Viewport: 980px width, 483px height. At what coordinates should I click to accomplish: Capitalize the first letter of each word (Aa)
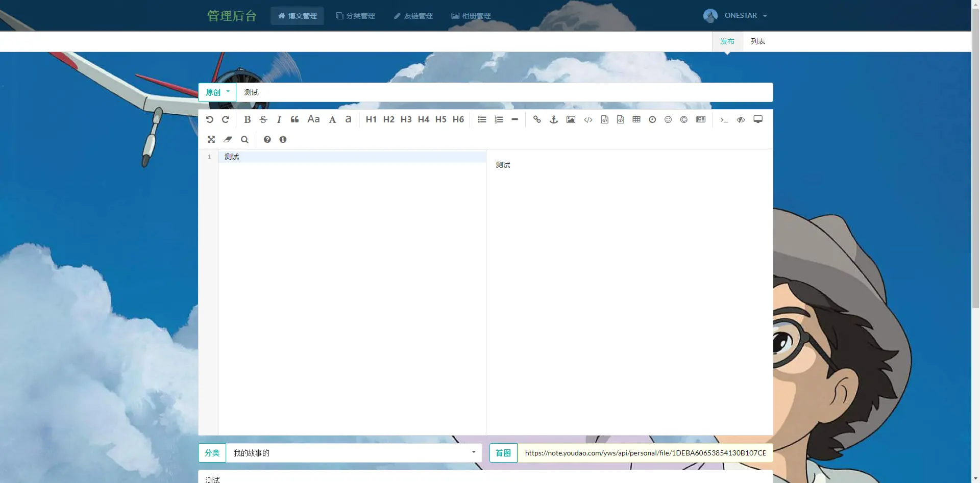pyautogui.click(x=313, y=119)
